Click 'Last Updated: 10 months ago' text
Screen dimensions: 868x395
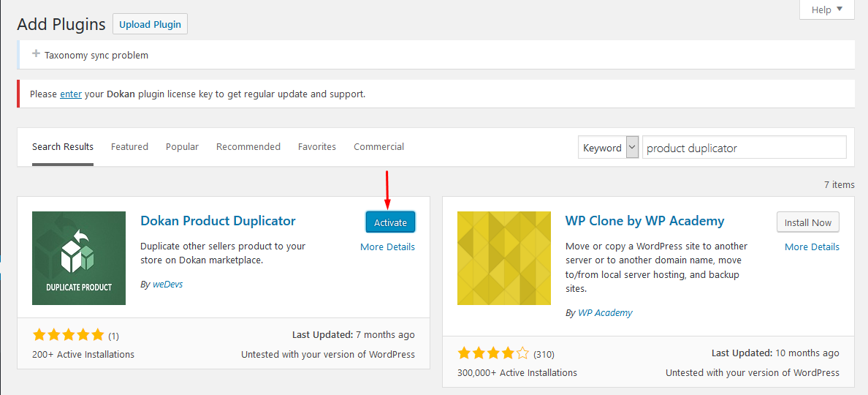(x=775, y=353)
